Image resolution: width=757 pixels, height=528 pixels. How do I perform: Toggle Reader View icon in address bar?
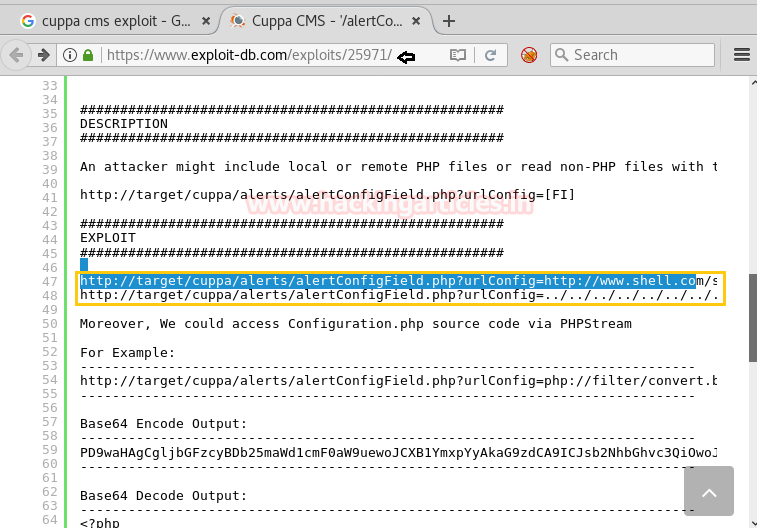tap(458, 55)
